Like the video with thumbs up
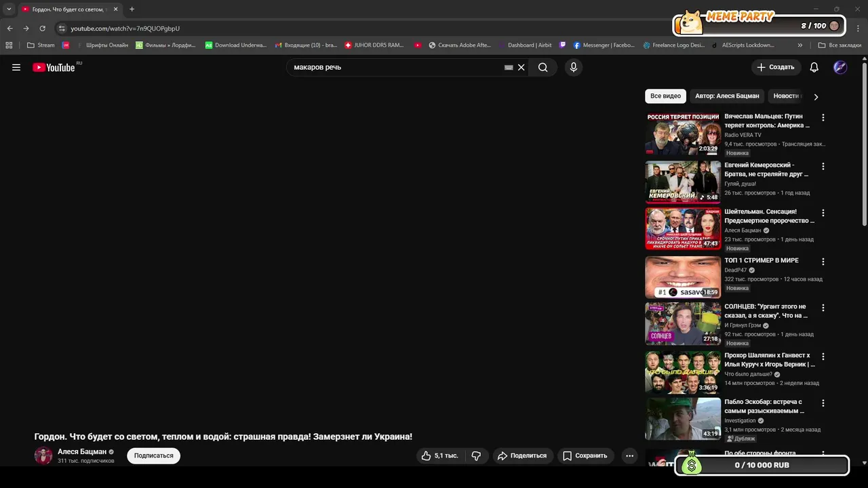This screenshot has height=488, width=868. [x=440, y=455]
